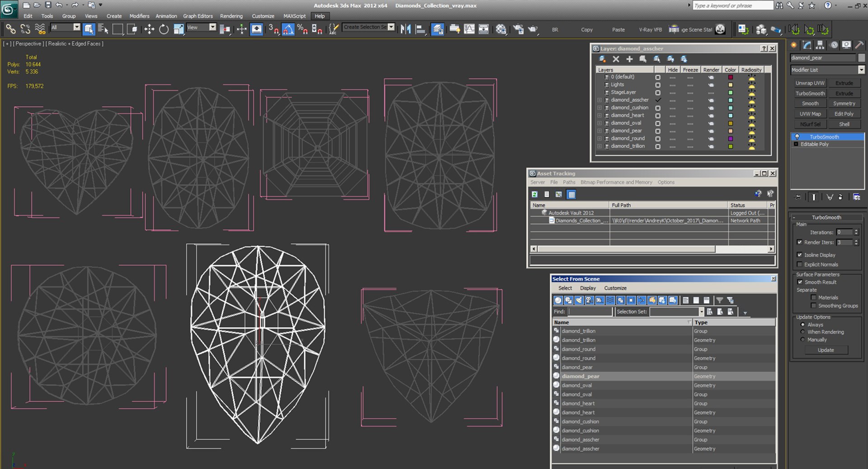Click diamond_round layer purple color swatch
The height and width of the screenshot is (469, 868).
730,138
